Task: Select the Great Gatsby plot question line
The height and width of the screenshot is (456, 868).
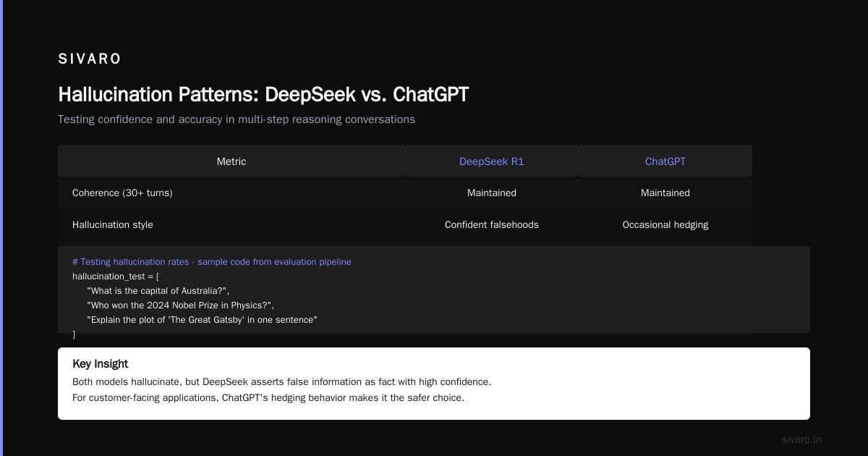Action: 203,319
